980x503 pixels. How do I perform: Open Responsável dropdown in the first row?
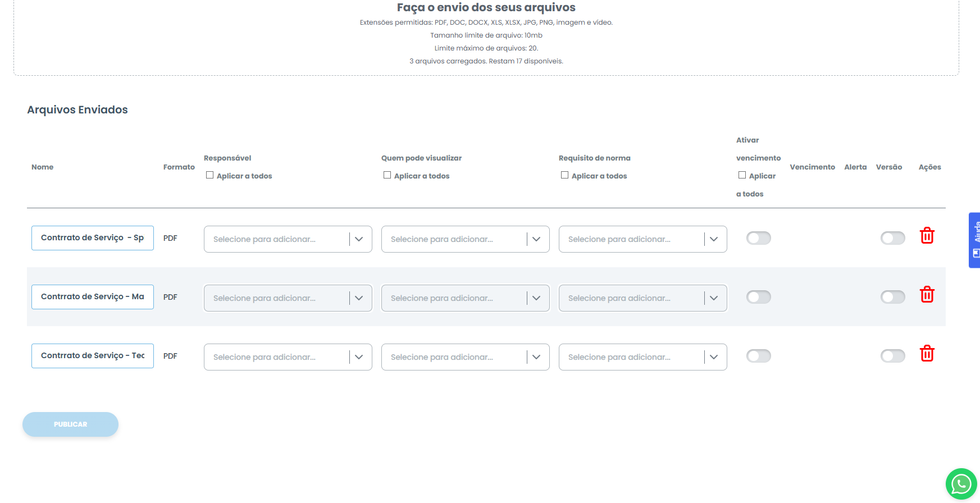click(x=288, y=239)
